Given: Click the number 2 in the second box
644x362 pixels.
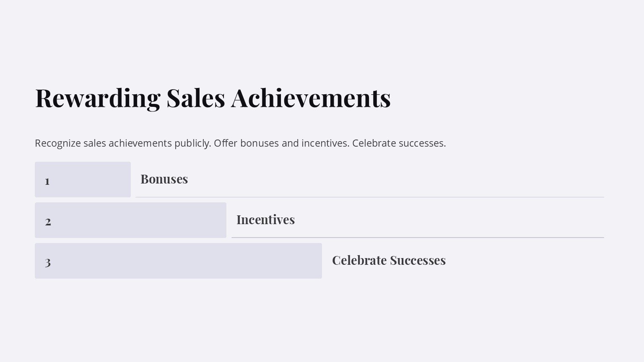Looking at the screenshot, I should [x=48, y=221].
